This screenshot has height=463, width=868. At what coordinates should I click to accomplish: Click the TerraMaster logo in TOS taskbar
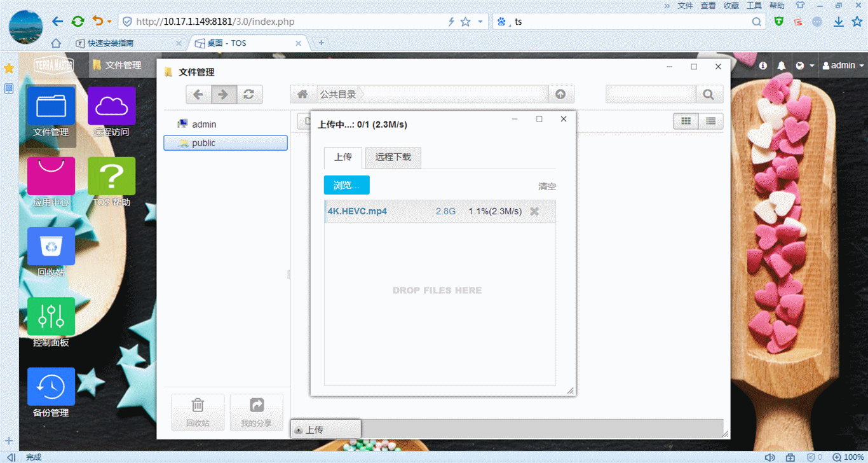(x=53, y=65)
